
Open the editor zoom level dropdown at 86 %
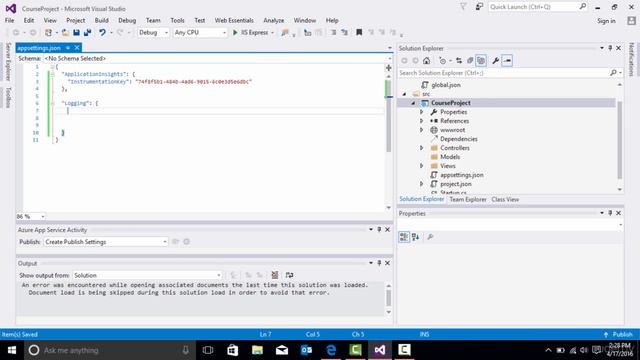(x=31, y=216)
